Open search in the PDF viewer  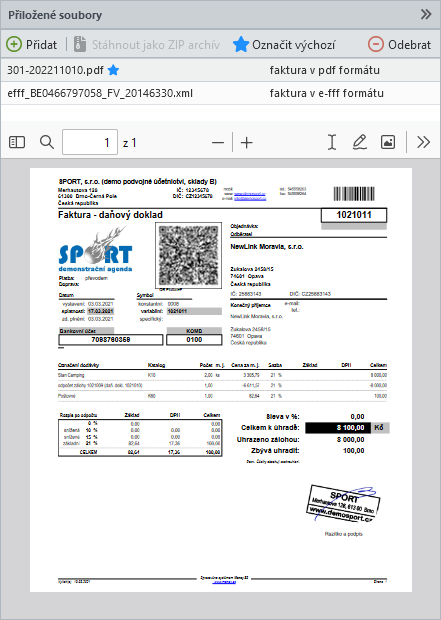coord(47,142)
